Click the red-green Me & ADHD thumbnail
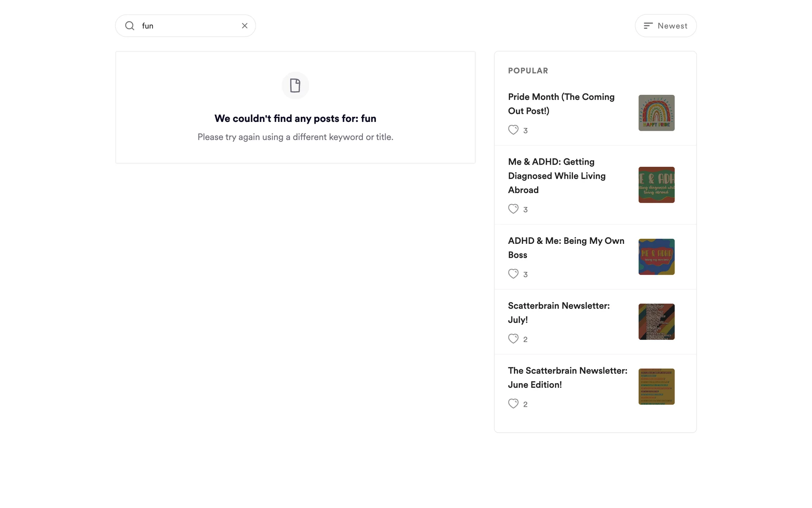 (656, 185)
